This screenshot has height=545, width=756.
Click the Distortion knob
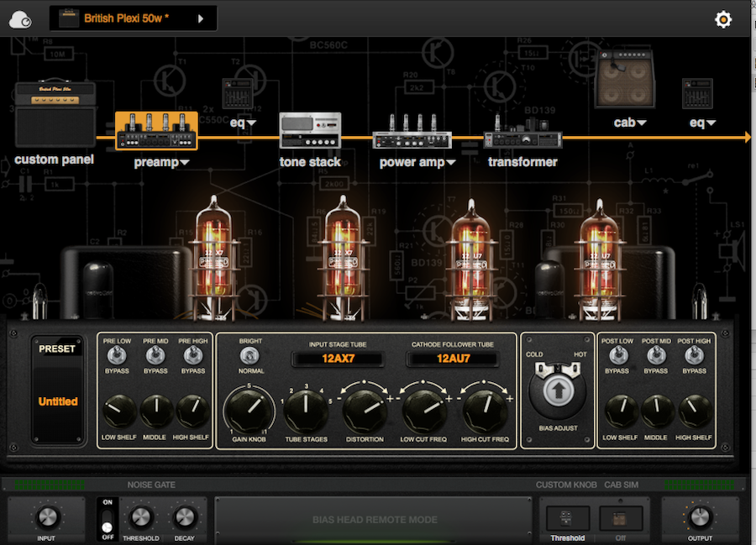(365, 410)
